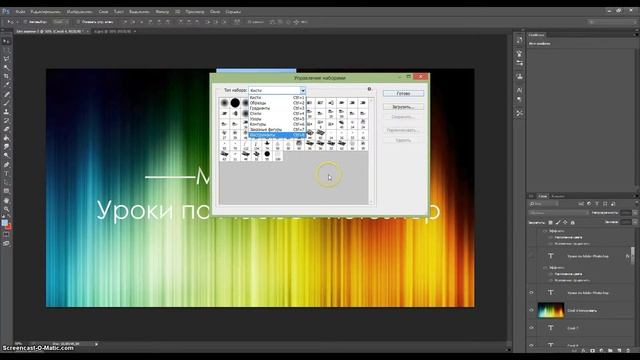Toggle visibility of Слой 7 text layer
The image size is (640, 360).
531,328
